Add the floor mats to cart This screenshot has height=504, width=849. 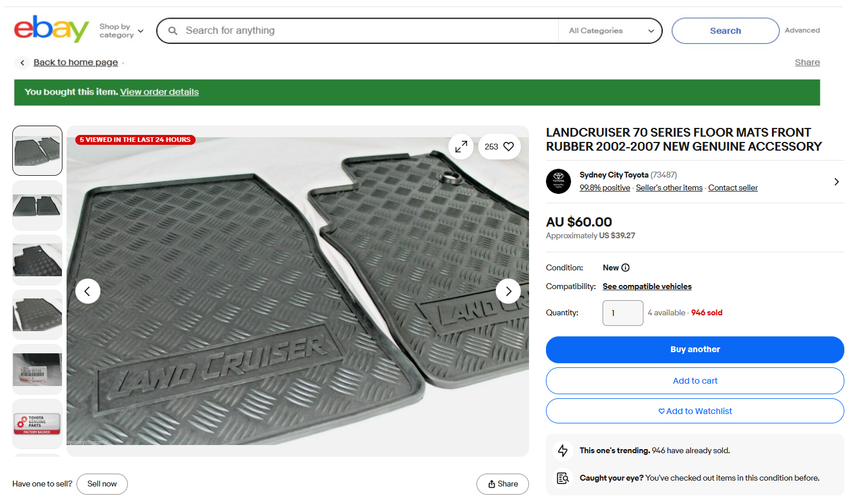695,381
